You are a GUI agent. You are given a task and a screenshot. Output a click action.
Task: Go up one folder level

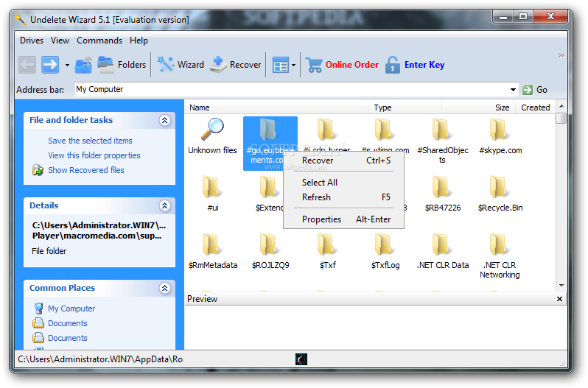pyautogui.click(x=83, y=65)
